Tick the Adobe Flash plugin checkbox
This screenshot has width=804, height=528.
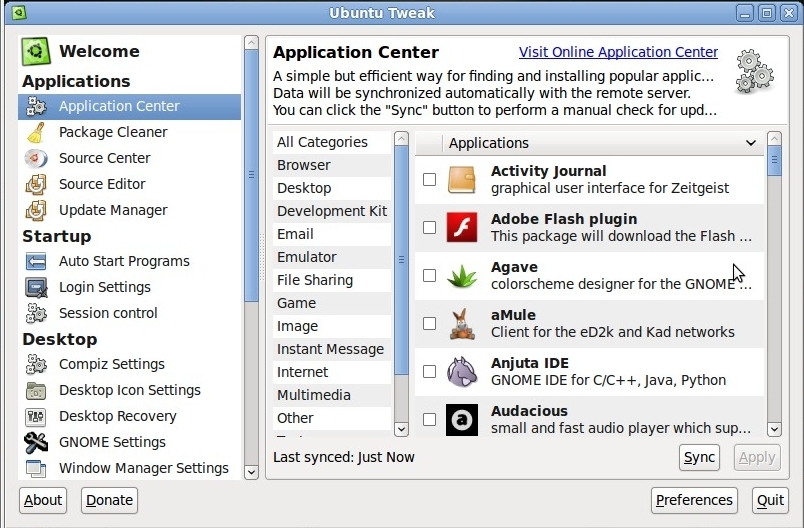[x=429, y=227]
